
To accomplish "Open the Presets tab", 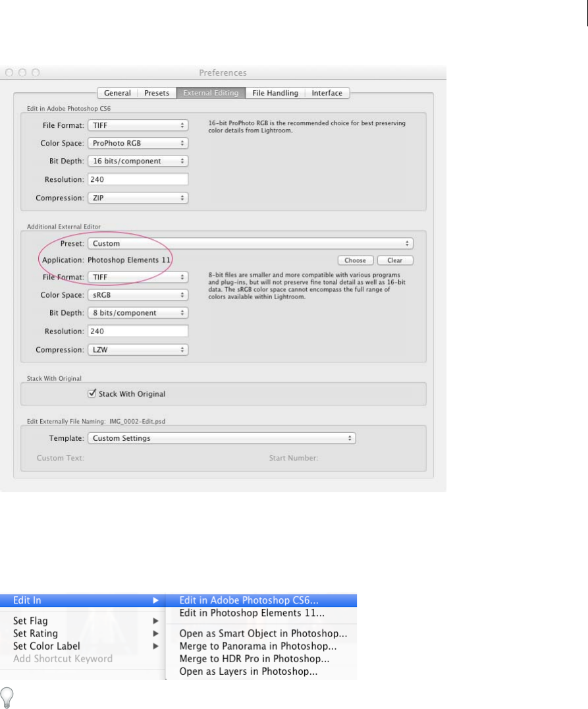I will [157, 93].
